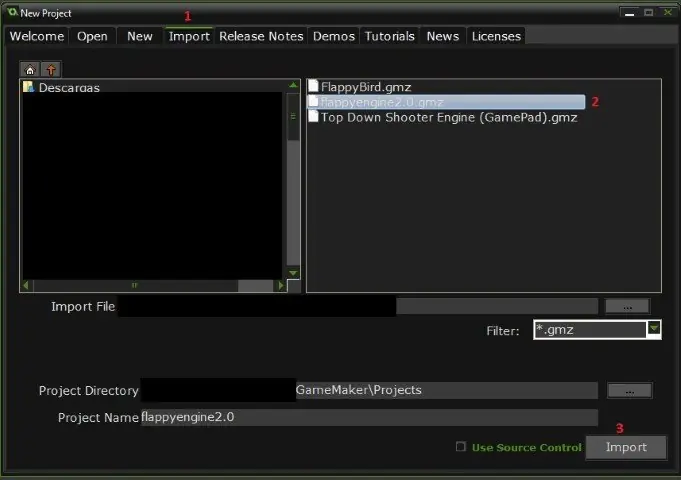Select flappyengine2.0.gmz file
Screen dimensions: 681x480
[x=446, y=102]
